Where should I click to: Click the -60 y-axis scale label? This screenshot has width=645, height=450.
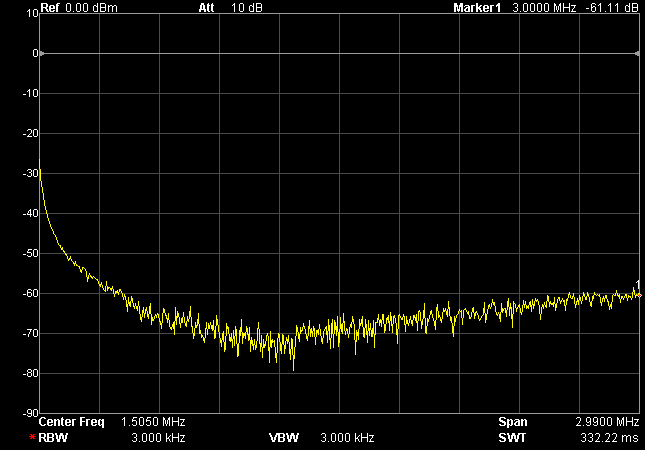[30, 293]
